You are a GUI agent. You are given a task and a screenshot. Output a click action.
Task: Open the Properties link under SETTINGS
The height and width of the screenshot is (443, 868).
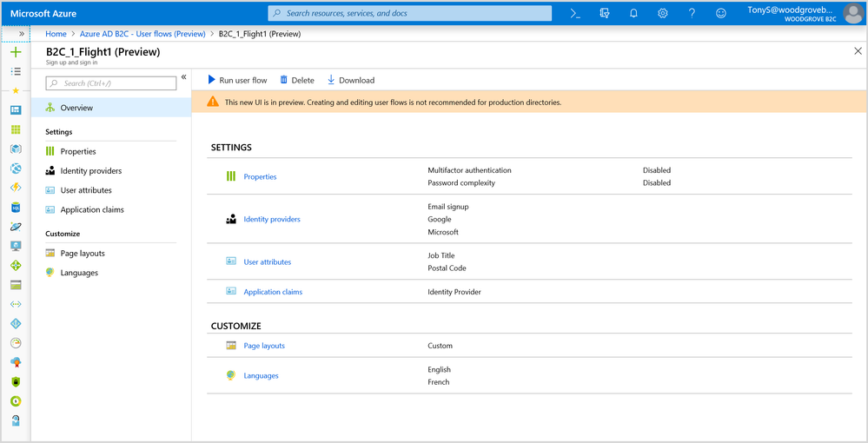click(260, 176)
